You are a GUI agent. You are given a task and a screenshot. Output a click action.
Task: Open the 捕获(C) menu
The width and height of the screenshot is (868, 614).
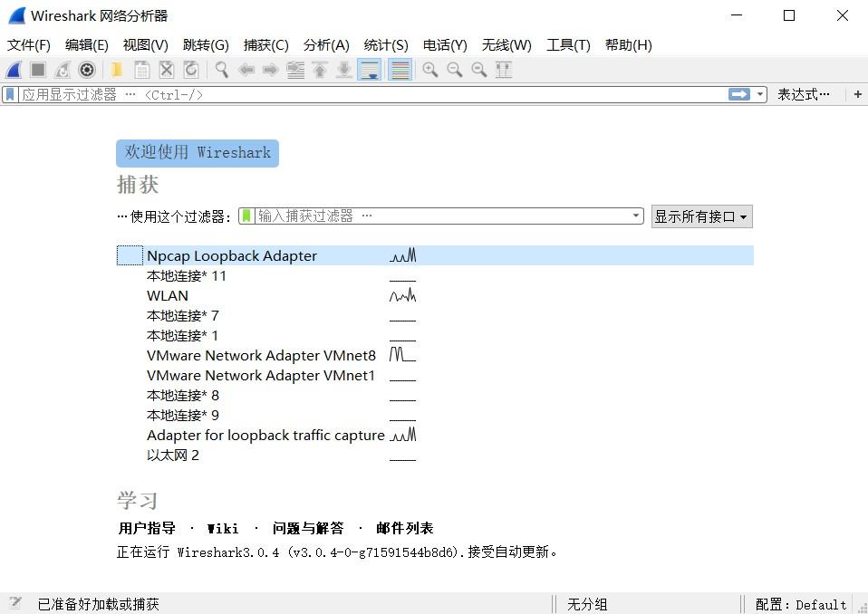click(265, 44)
